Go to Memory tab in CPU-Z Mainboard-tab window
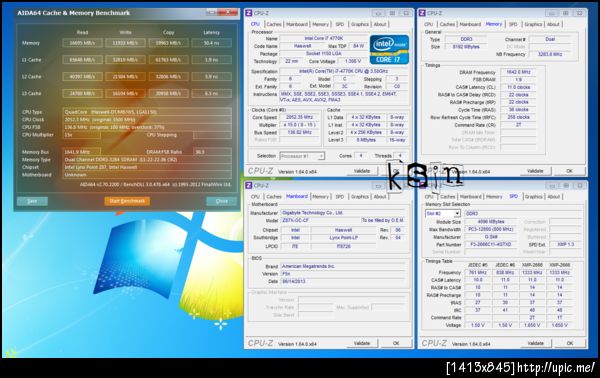The height and width of the screenshot is (378, 600). click(x=320, y=197)
